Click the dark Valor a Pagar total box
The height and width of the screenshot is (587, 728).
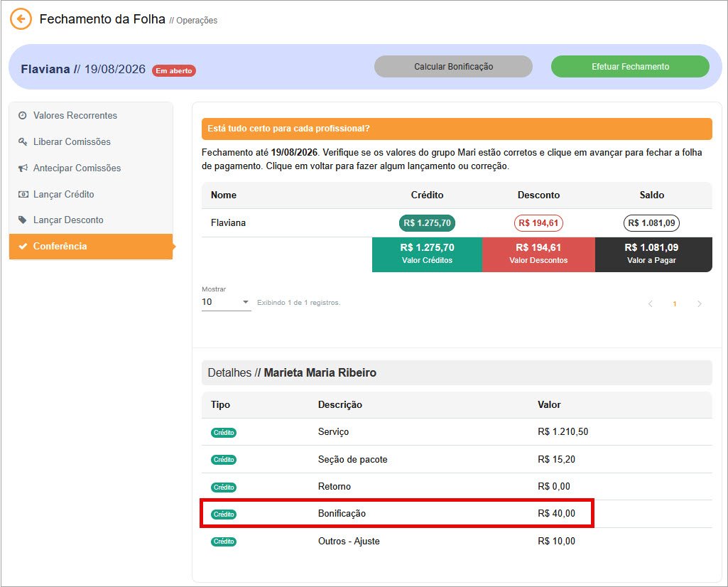653,254
